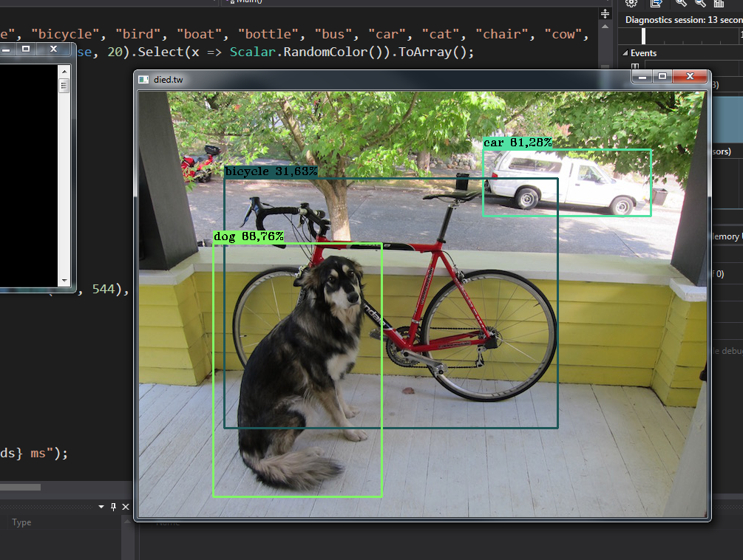Click the 'dog 88,76%' detection label
Screen dimensions: 743x560
(248, 236)
